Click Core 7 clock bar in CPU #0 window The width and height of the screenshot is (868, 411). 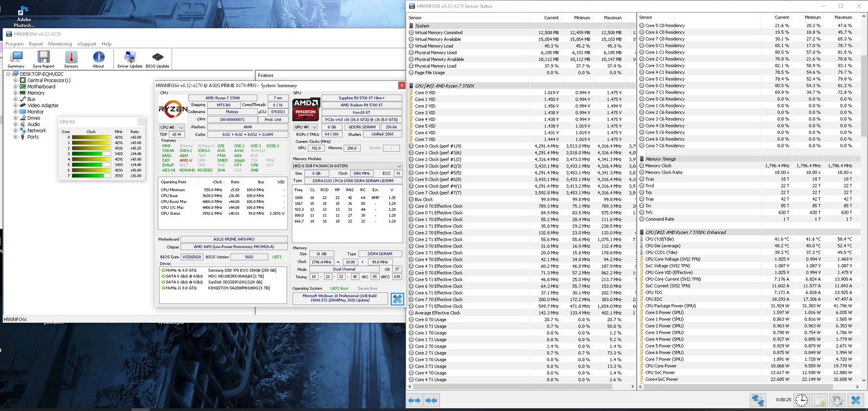pyautogui.click(x=91, y=176)
